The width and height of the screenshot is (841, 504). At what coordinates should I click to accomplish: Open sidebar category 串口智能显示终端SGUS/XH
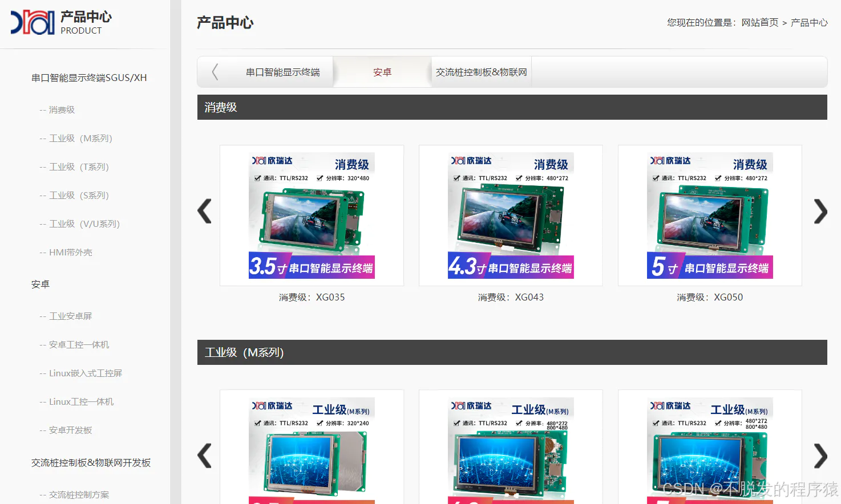click(89, 78)
